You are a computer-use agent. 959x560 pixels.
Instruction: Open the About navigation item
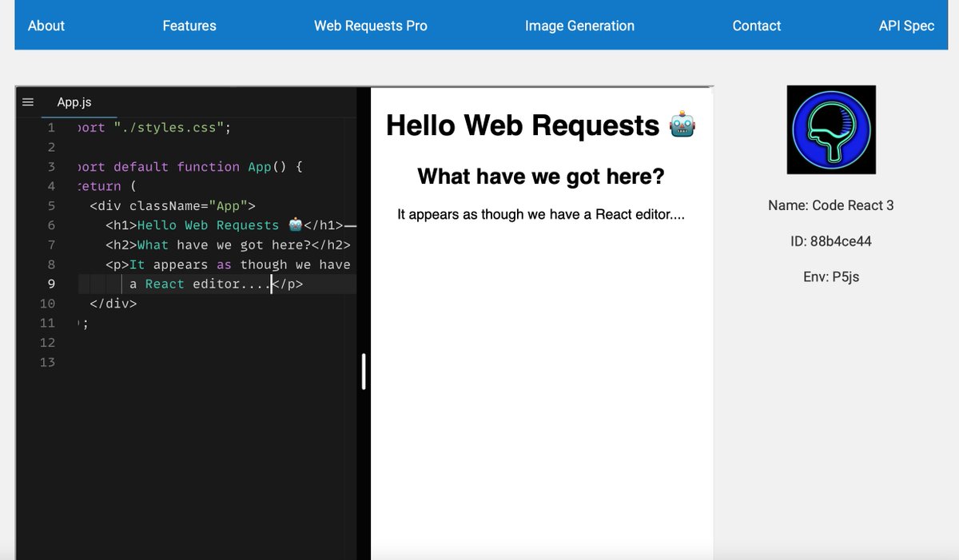[x=46, y=25]
